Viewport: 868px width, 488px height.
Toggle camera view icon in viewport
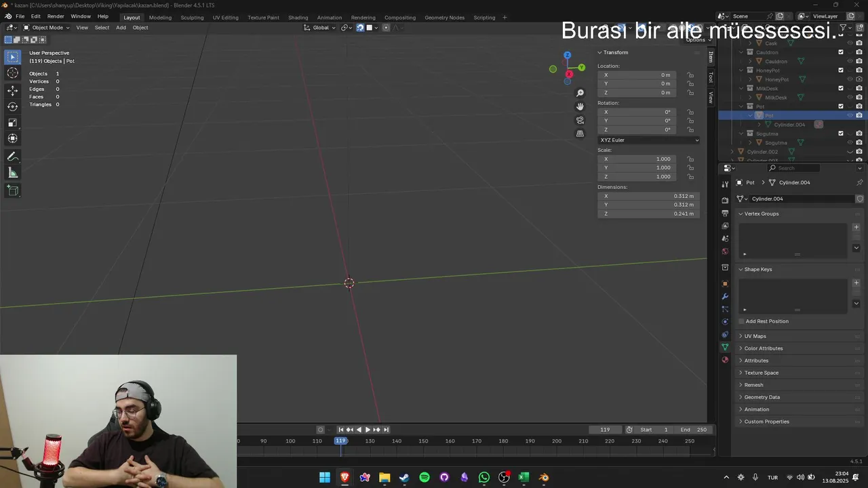(580, 120)
